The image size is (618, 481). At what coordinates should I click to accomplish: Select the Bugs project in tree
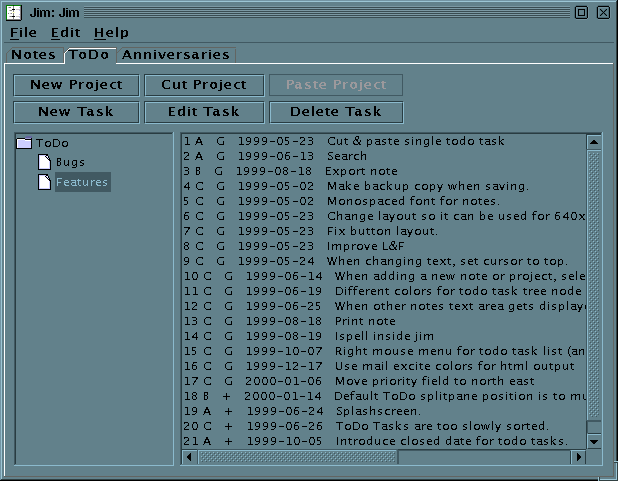pos(70,162)
